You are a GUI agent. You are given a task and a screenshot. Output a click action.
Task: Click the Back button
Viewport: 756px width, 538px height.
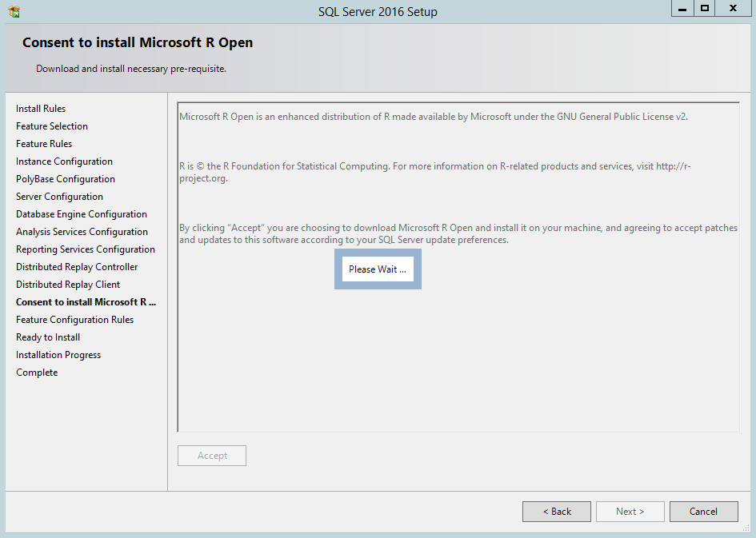click(556, 511)
